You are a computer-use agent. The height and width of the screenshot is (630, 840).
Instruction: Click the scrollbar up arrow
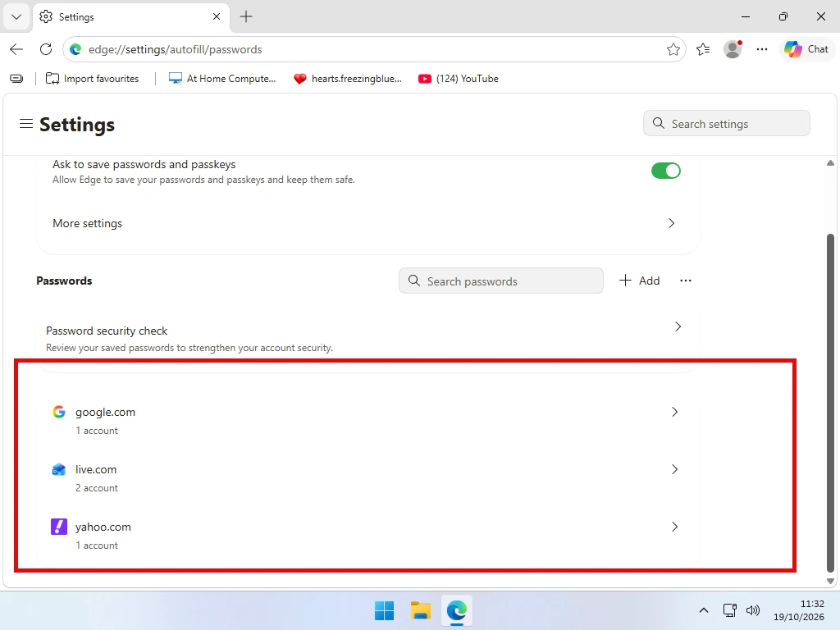tap(830, 163)
